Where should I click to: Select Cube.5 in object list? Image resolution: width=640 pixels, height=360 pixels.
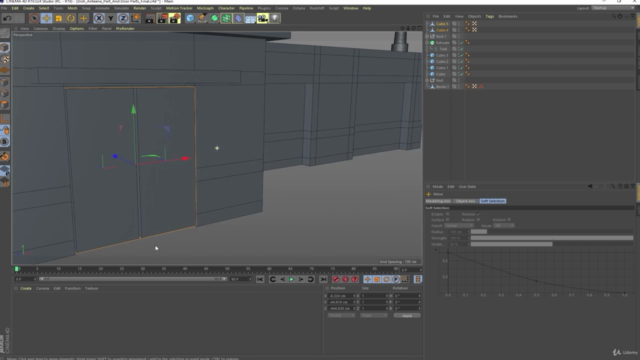(x=442, y=24)
